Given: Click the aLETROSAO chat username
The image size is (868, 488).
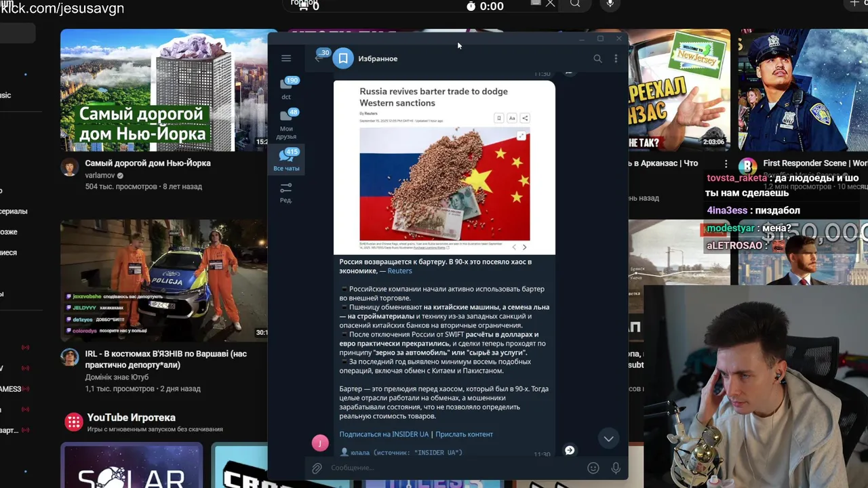Looking at the screenshot, I should tap(734, 245).
